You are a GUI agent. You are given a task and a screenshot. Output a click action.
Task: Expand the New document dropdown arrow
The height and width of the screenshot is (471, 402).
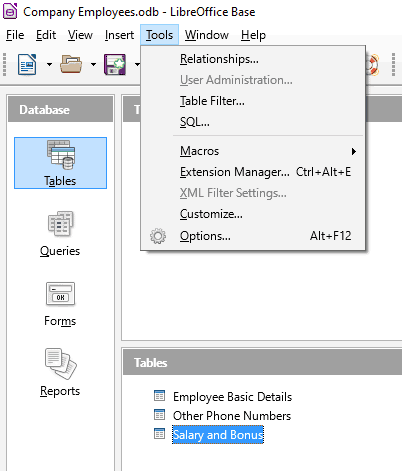click(x=49, y=65)
